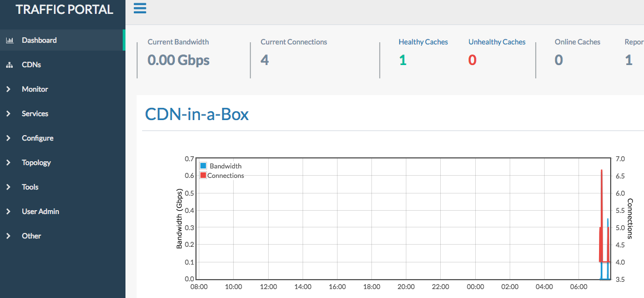Select Other in the sidebar

click(62, 236)
